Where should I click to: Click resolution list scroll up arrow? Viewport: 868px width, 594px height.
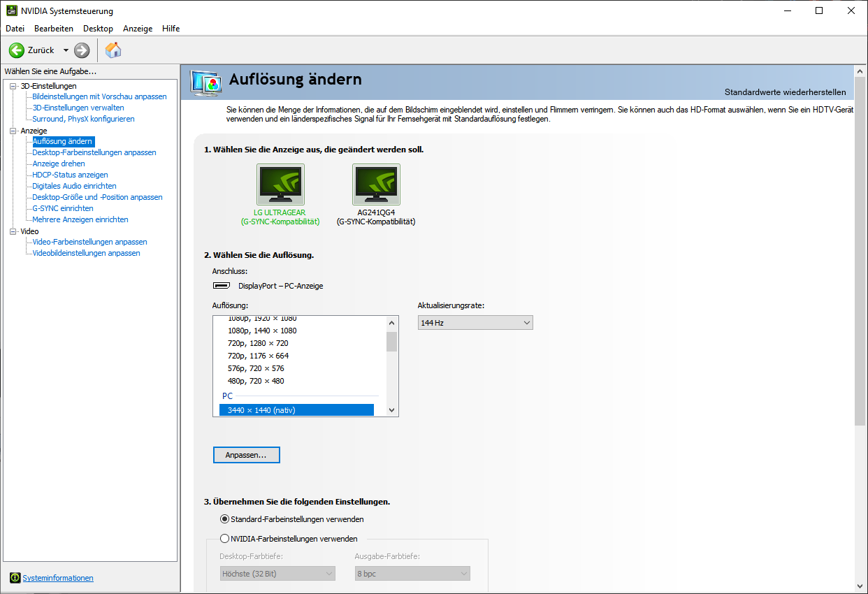point(391,322)
